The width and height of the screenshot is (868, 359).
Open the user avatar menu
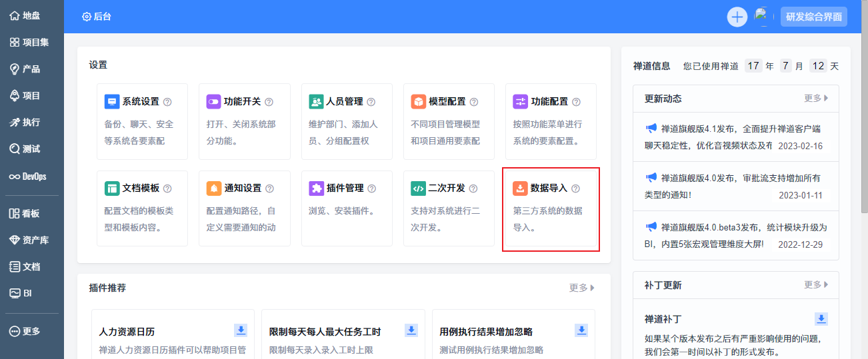[763, 16]
